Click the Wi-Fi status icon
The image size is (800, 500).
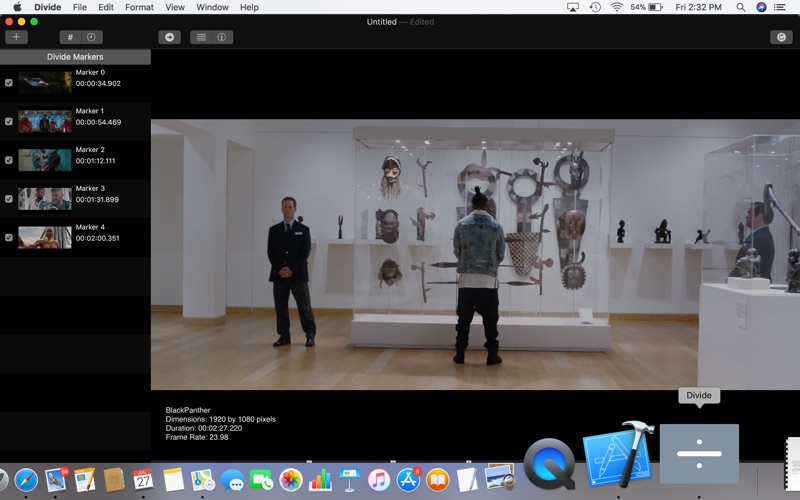pos(617,7)
